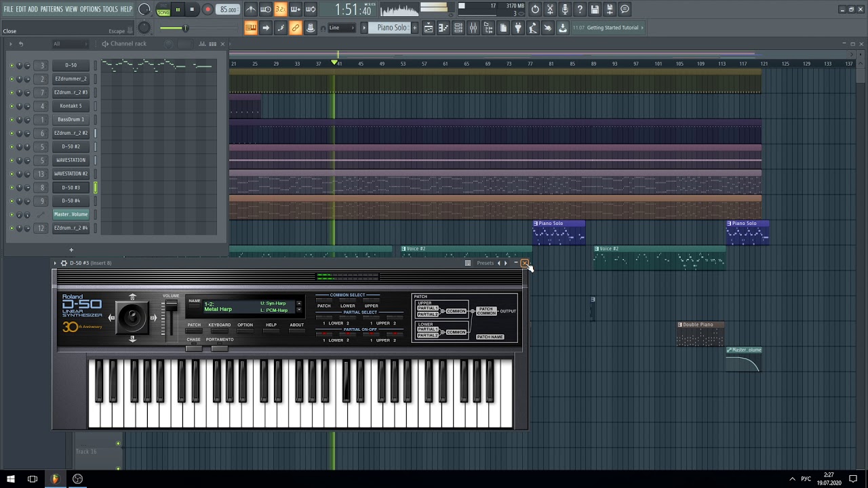Open the view news chat icon
Screen dimensions: 868x488
point(625,9)
